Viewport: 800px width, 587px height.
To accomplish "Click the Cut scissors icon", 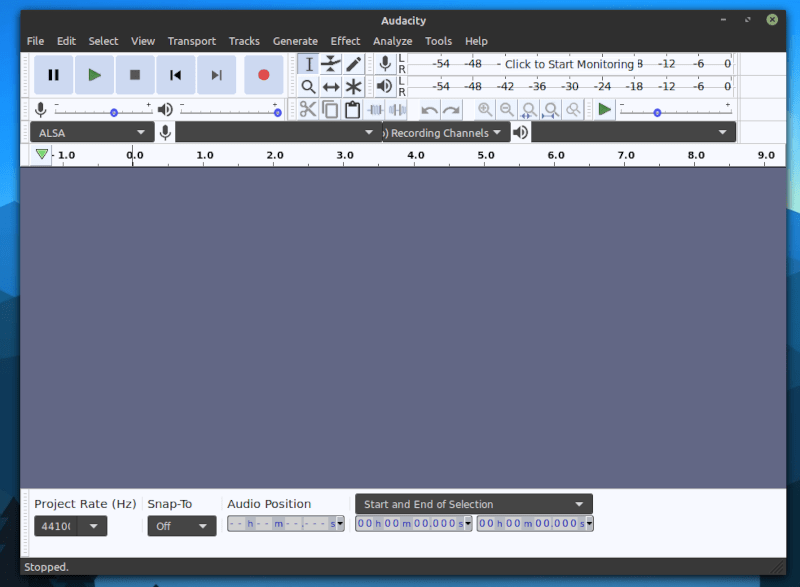I will pos(308,110).
